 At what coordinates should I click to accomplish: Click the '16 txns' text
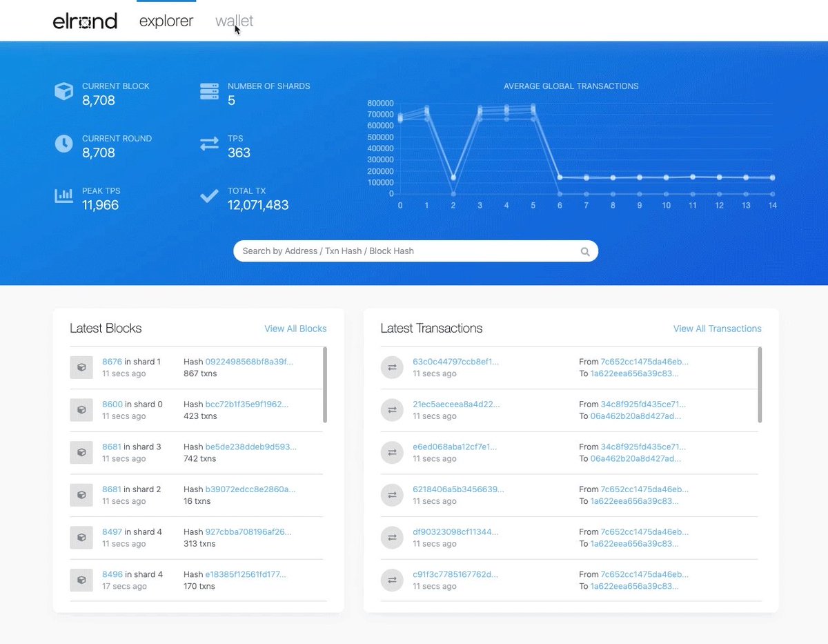click(x=197, y=501)
